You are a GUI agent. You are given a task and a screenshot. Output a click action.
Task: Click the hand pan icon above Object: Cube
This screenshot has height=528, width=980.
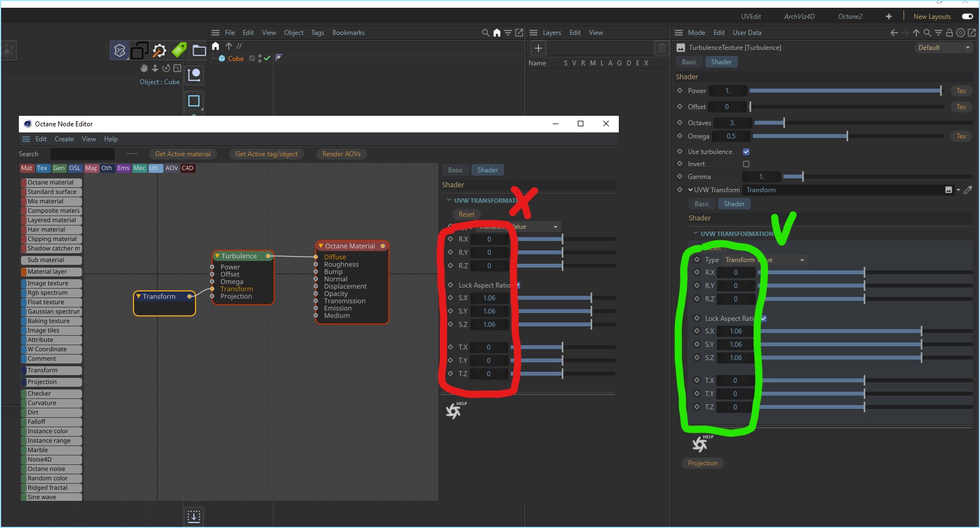pos(144,68)
